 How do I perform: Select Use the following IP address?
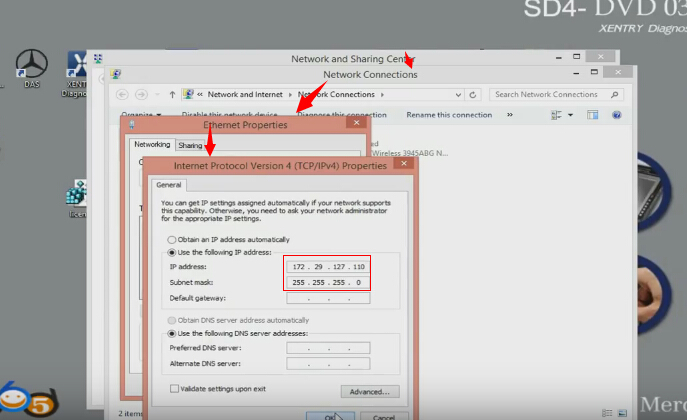171,254
